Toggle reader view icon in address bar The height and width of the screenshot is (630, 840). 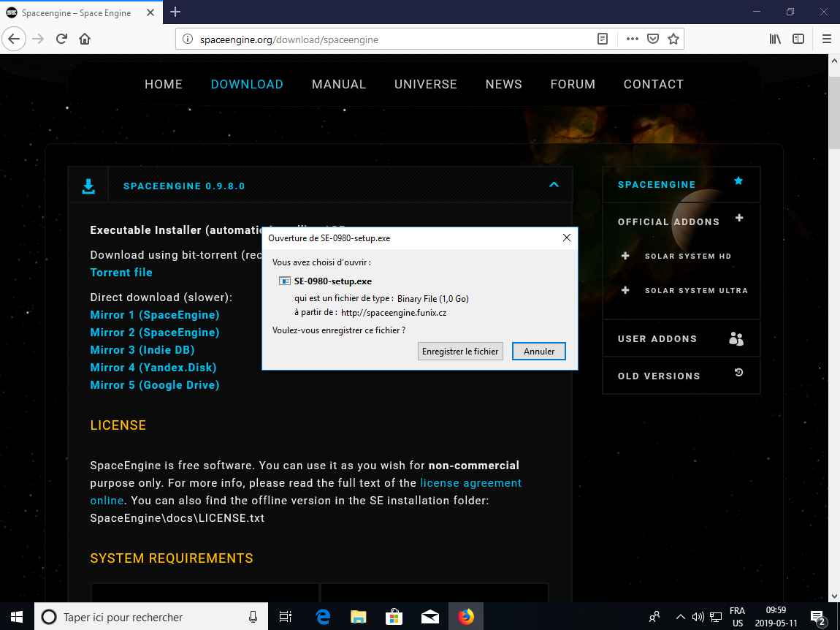603,39
